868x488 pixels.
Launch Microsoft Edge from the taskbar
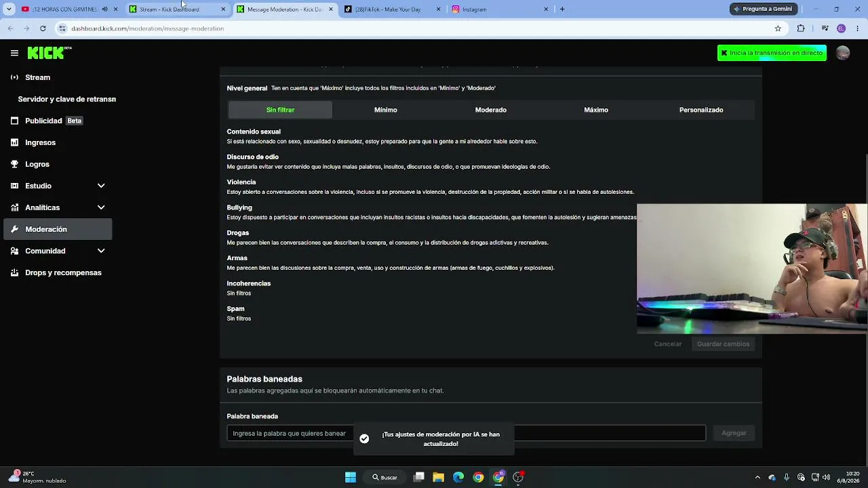coord(458,477)
